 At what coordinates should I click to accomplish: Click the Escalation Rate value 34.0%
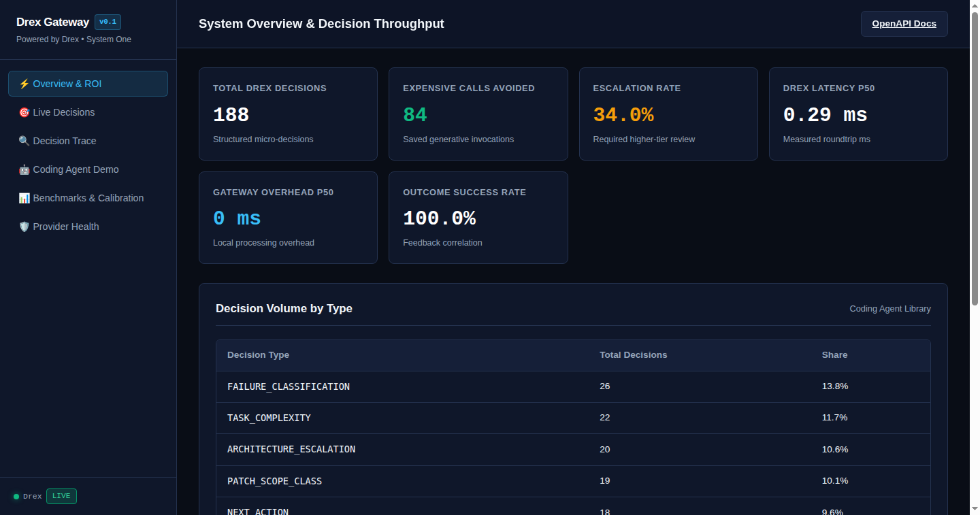623,115
